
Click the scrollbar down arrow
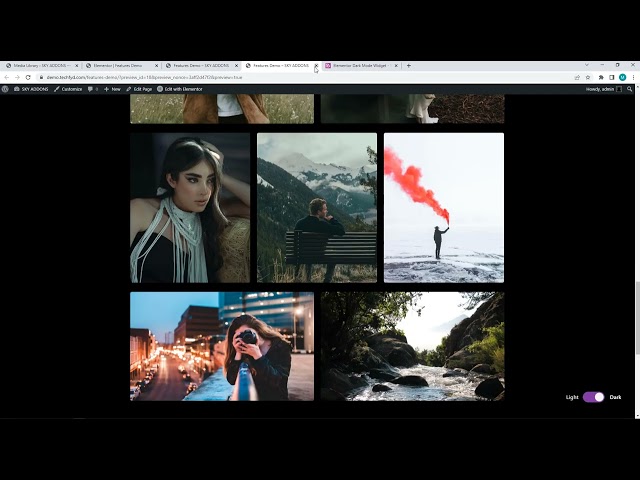click(637, 416)
